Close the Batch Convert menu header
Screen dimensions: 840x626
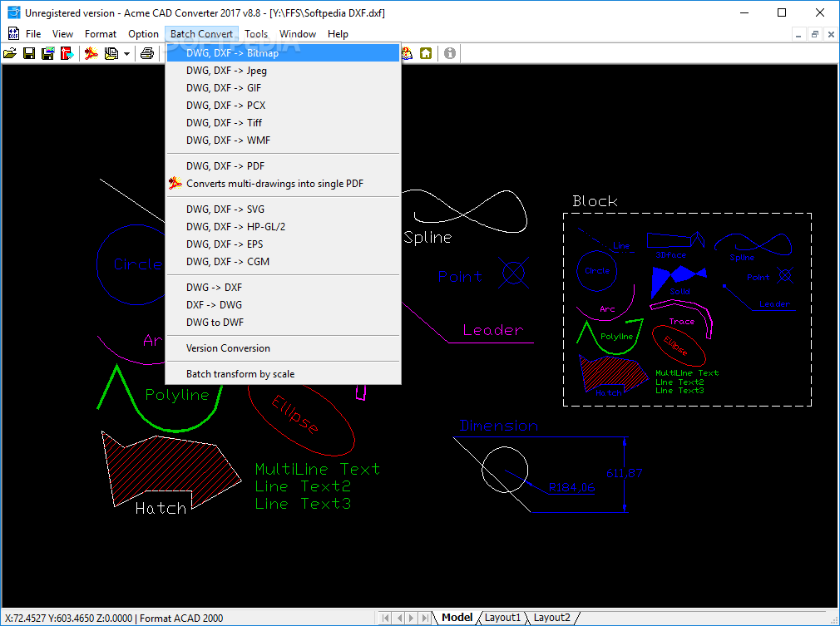(x=201, y=34)
